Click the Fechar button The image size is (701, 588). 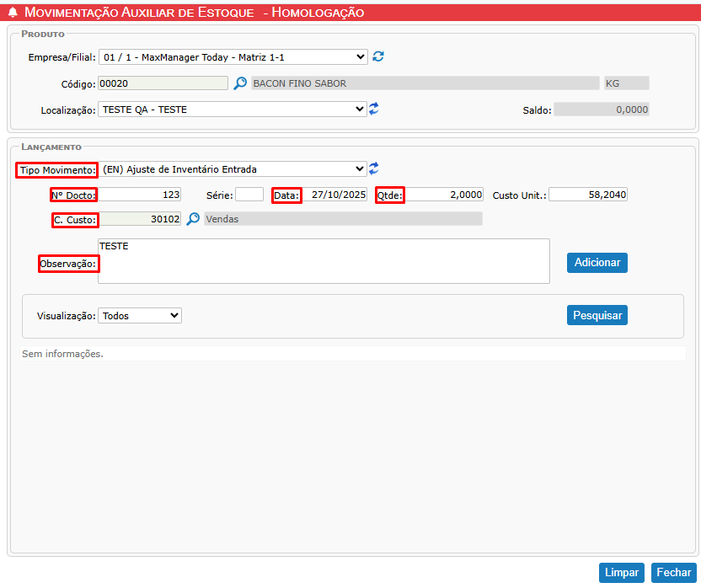coord(673,573)
